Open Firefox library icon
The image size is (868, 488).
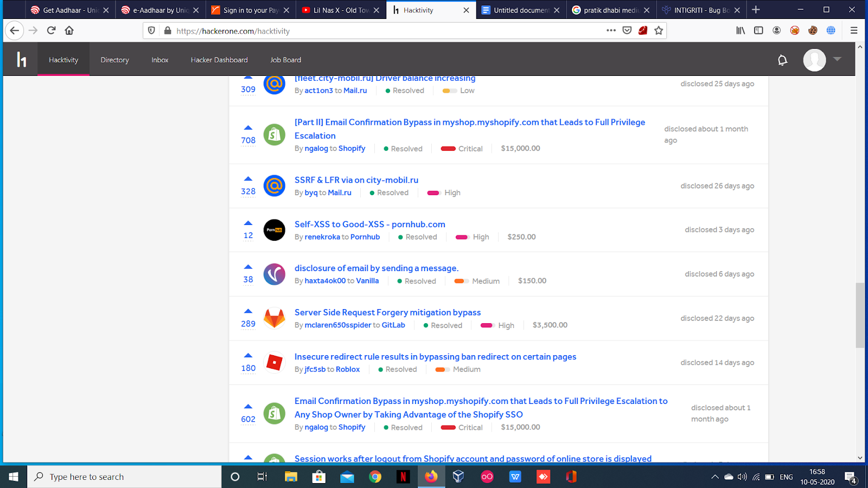click(x=741, y=30)
